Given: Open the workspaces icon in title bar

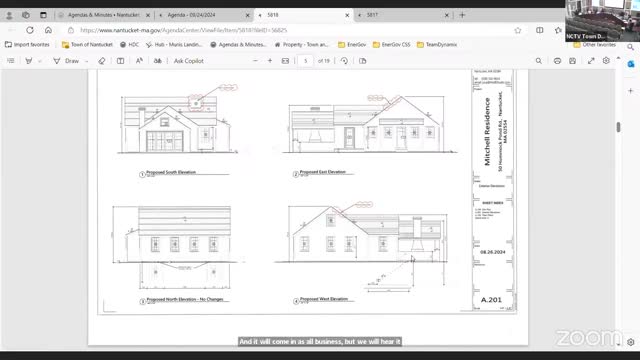Looking at the screenshot, I should click(x=26, y=15).
